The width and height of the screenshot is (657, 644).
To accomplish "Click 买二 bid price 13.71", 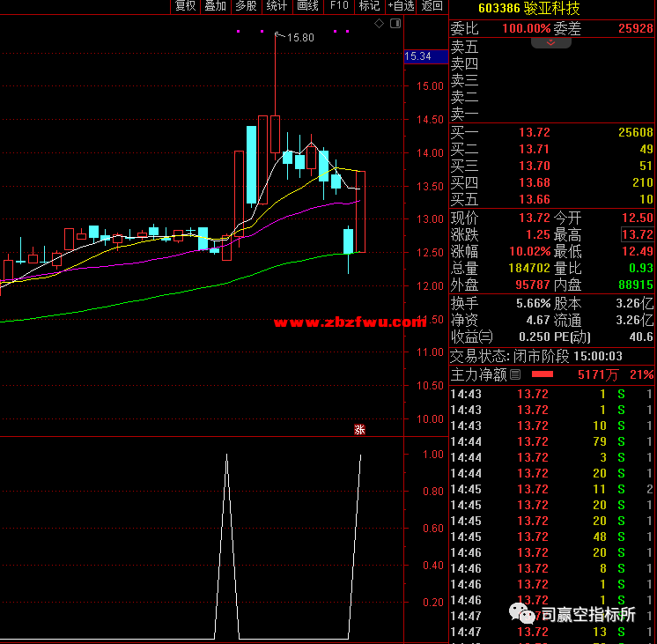I will (x=535, y=149).
